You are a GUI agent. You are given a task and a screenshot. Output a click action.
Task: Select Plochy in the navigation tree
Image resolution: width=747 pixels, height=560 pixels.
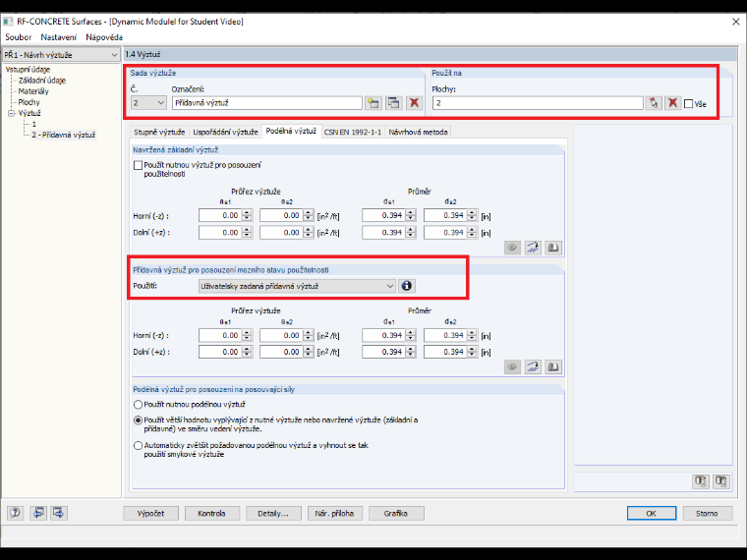pos(29,102)
